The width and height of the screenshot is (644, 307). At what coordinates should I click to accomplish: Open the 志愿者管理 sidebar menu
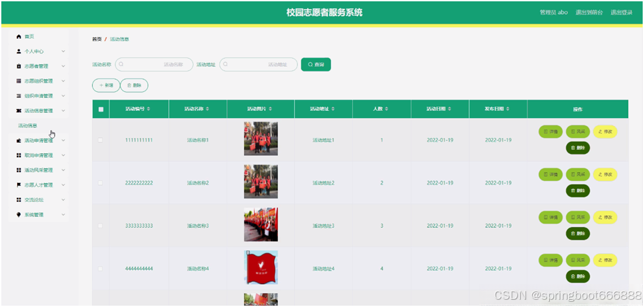39,66
